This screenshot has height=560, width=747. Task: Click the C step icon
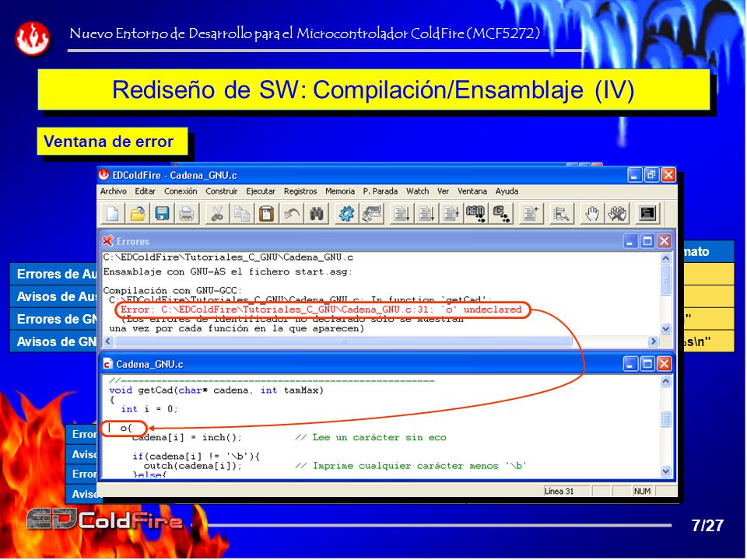click(x=500, y=213)
